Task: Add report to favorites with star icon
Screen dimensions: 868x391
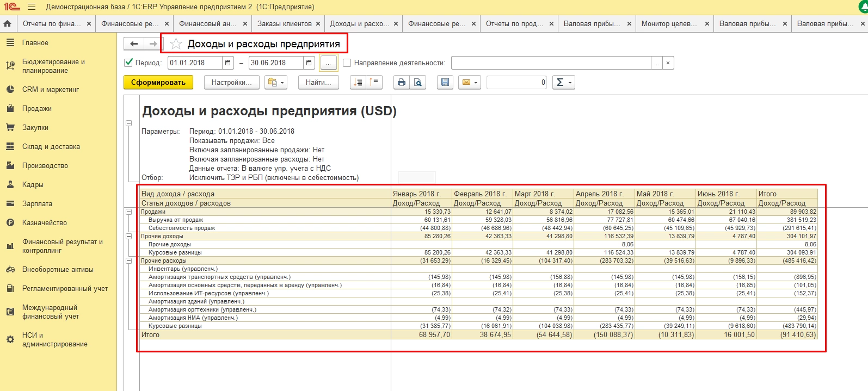Action: click(x=176, y=44)
